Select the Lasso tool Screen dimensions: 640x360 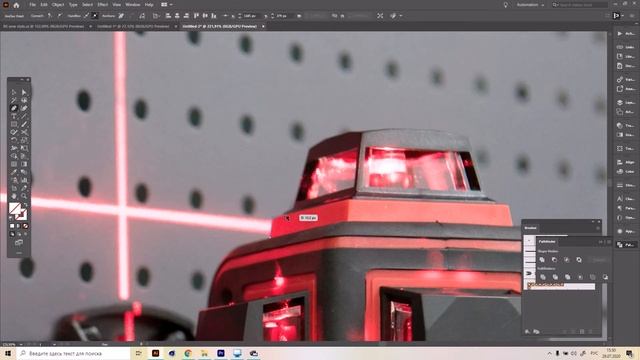[24, 100]
